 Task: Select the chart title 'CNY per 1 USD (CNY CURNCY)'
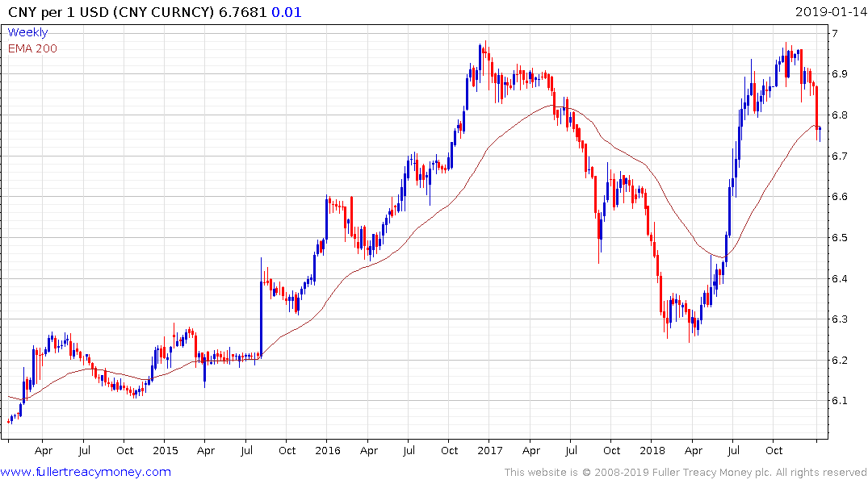click(111, 12)
